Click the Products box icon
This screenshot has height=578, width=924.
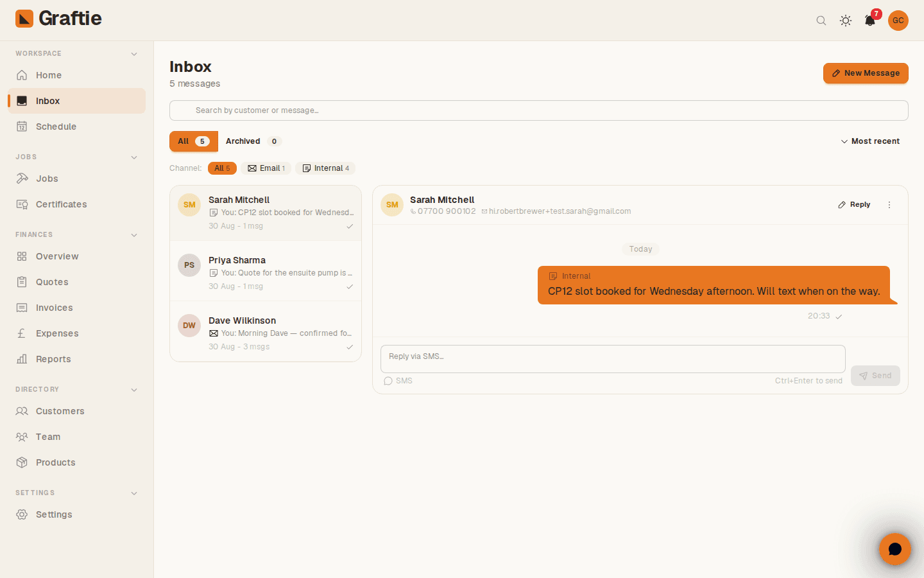tap(22, 462)
